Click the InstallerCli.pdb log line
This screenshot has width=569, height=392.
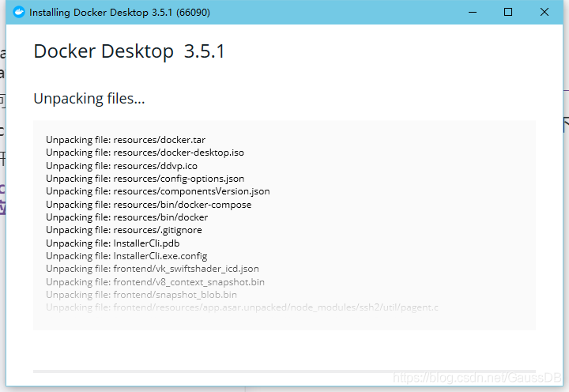(113, 243)
